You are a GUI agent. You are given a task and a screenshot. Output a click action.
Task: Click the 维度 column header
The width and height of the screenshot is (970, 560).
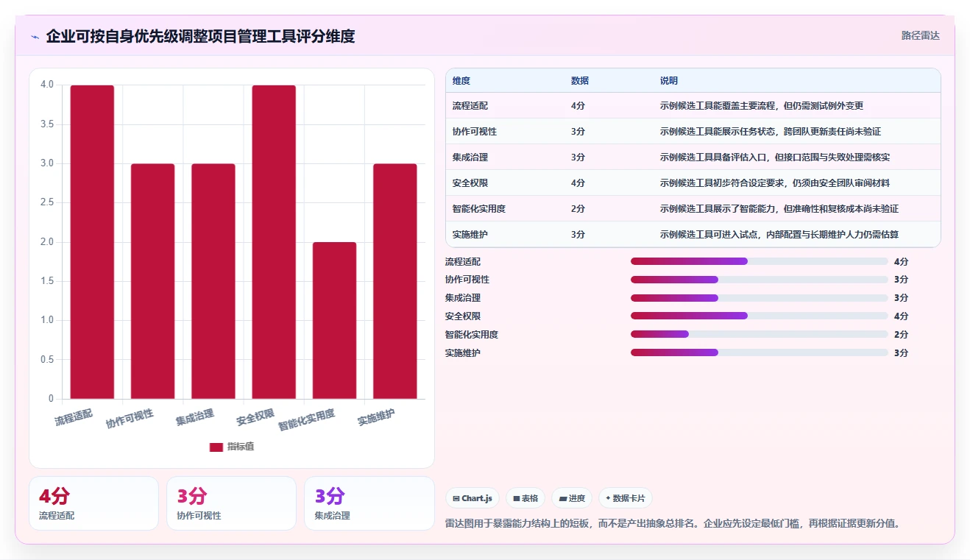coord(461,81)
